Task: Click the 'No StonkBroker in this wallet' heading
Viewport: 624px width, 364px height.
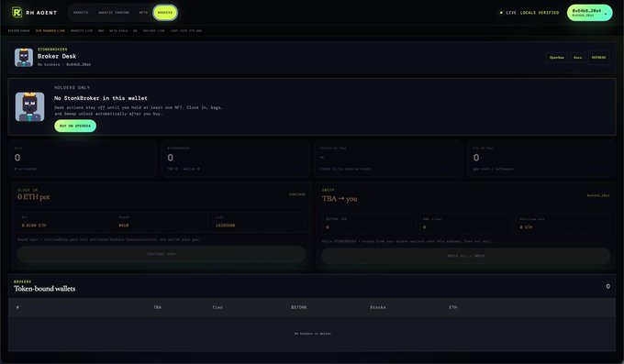Action: pos(101,98)
